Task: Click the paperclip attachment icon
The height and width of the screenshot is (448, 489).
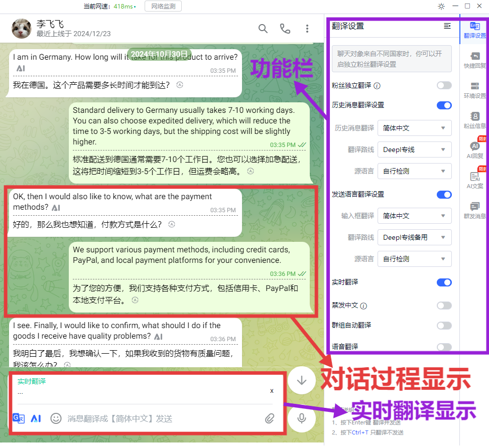Action: tap(270, 418)
